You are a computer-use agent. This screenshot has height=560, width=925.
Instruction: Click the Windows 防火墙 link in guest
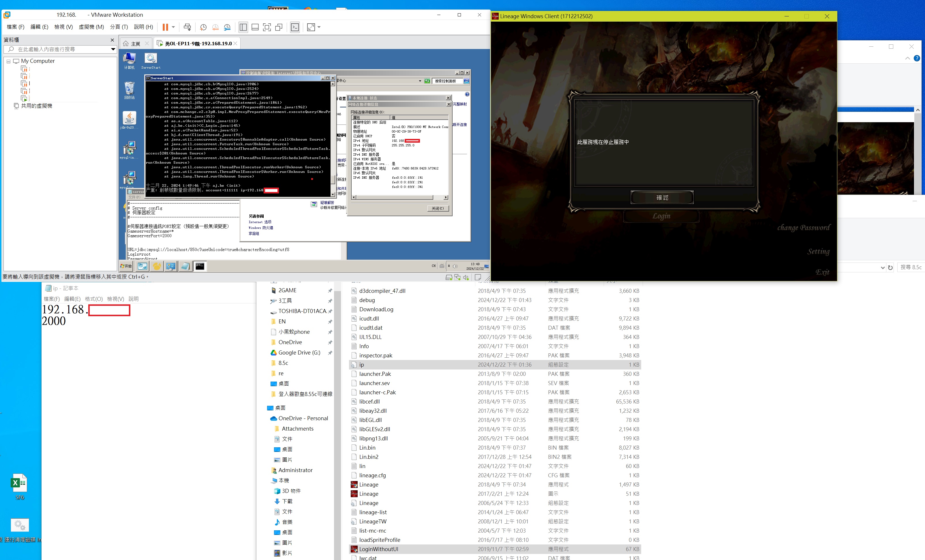[260, 228]
